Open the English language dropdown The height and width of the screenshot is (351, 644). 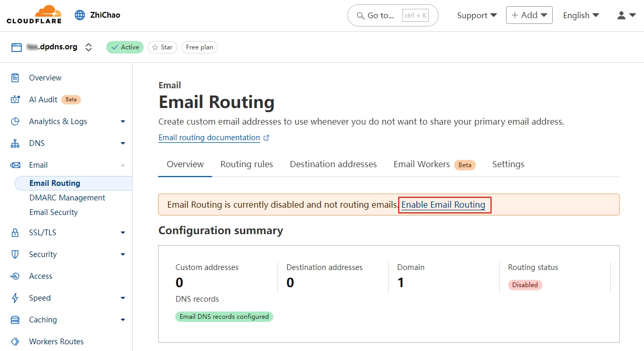pyautogui.click(x=581, y=16)
